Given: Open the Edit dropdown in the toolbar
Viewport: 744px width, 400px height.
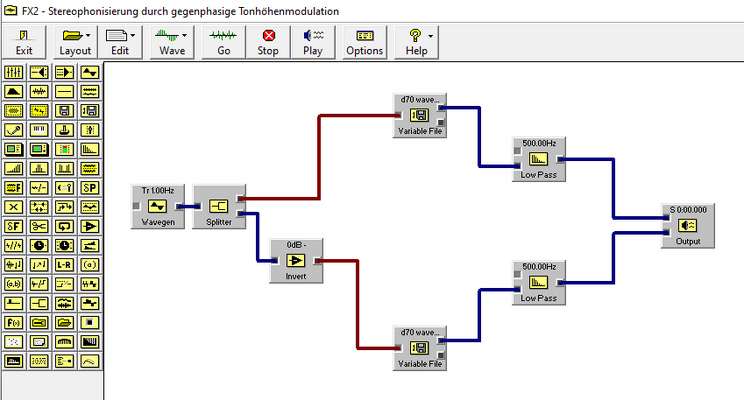Looking at the screenshot, I should tap(120, 42).
